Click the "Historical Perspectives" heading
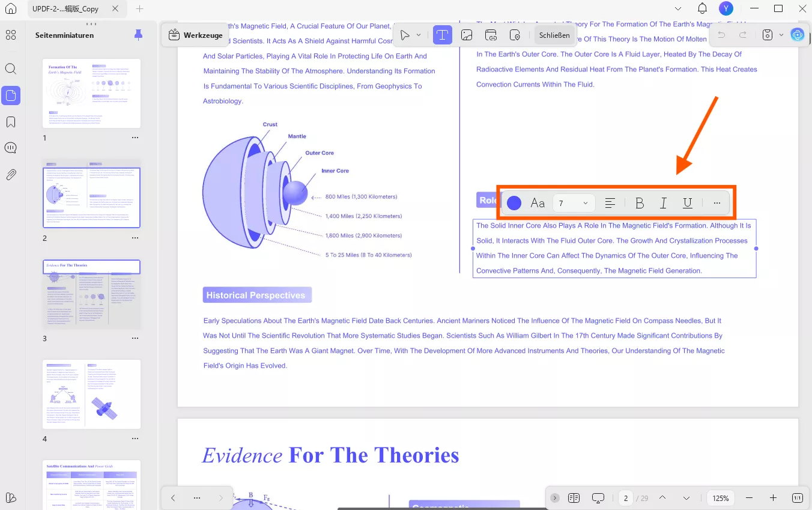The height and width of the screenshot is (510, 812). pos(257,295)
